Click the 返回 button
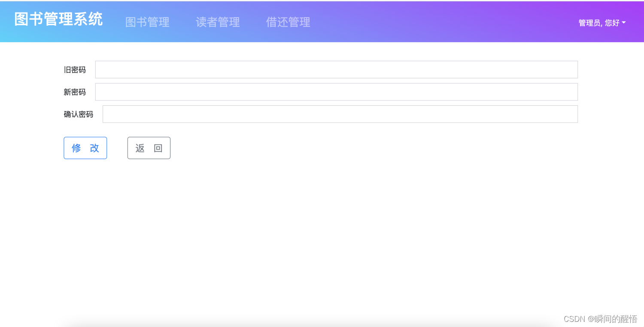This screenshot has height=327, width=644. [149, 148]
